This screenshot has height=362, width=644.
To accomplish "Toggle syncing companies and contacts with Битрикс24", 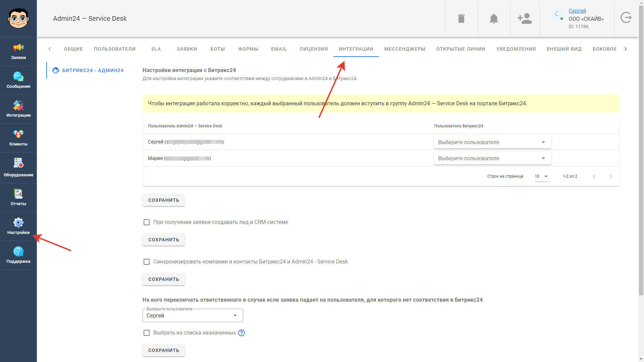I will point(147,262).
